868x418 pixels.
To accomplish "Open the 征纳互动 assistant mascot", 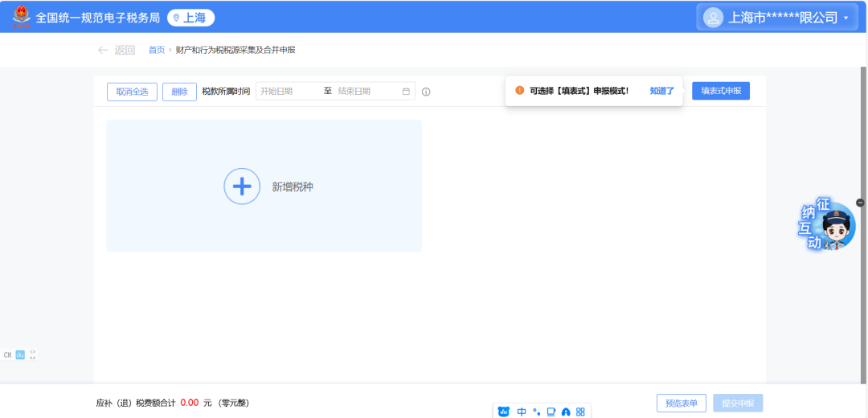I will point(837,227).
